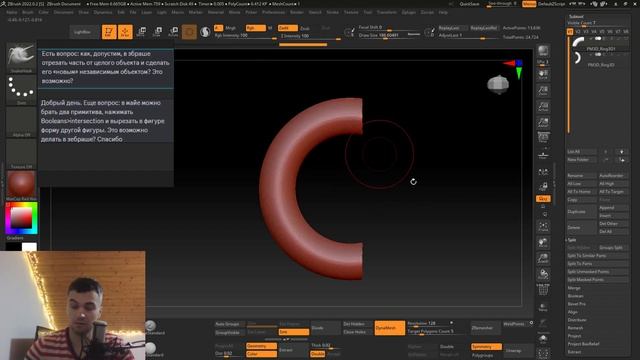Image resolution: width=640 pixels, height=360 pixels.
Task: Toggle the Gizmo 3D icon
Action: pyautogui.click(x=189, y=32)
